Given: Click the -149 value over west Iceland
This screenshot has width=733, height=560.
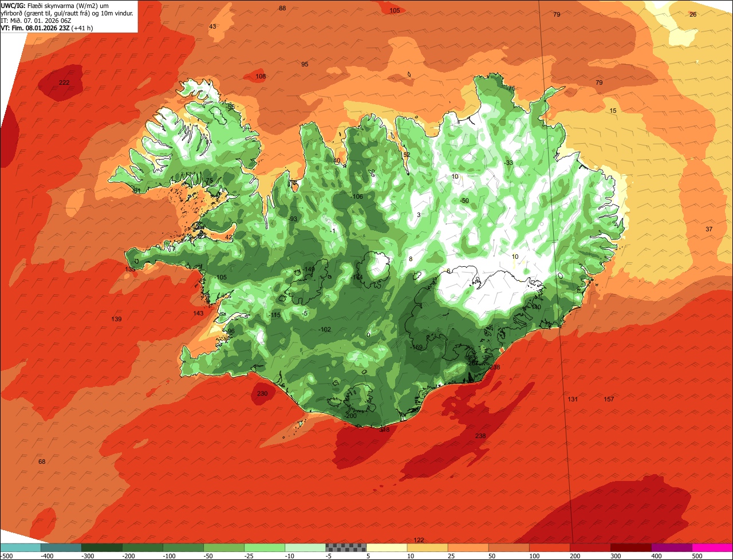Looking at the screenshot, I should point(309,269).
